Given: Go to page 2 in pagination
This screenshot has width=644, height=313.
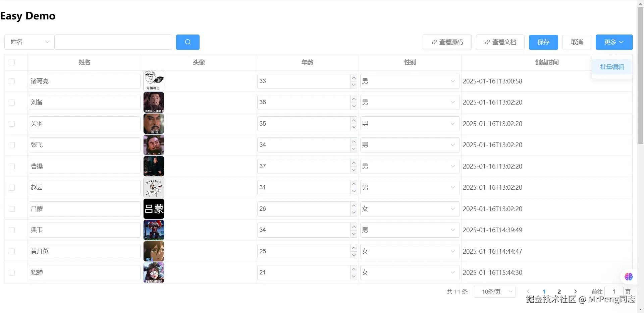Looking at the screenshot, I should point(559,292).
